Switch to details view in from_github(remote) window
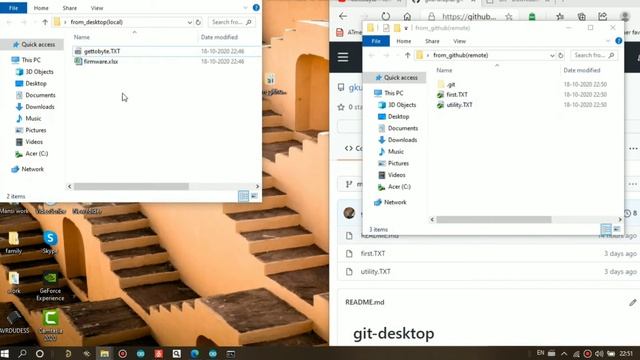640x360 pixels. (606, 229)
